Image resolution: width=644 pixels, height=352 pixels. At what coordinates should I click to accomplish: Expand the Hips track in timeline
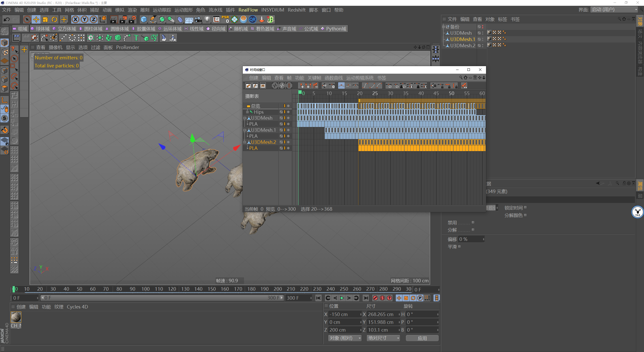(x=247, y=112)
